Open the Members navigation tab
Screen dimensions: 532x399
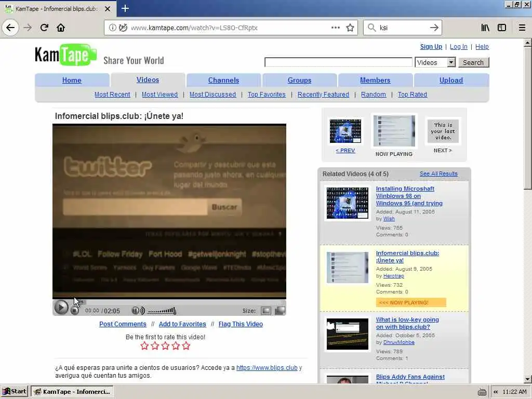375,81
